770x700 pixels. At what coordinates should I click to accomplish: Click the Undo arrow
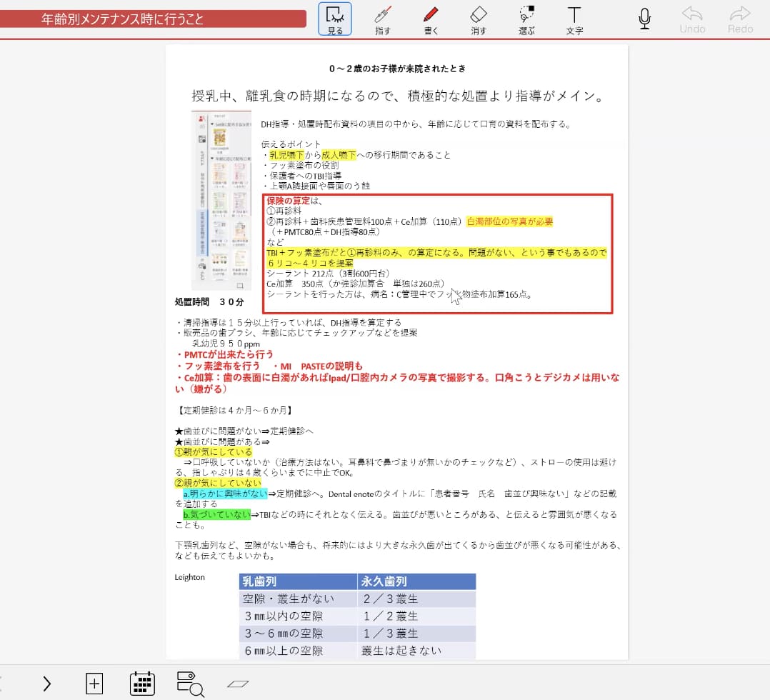point(692,20)
